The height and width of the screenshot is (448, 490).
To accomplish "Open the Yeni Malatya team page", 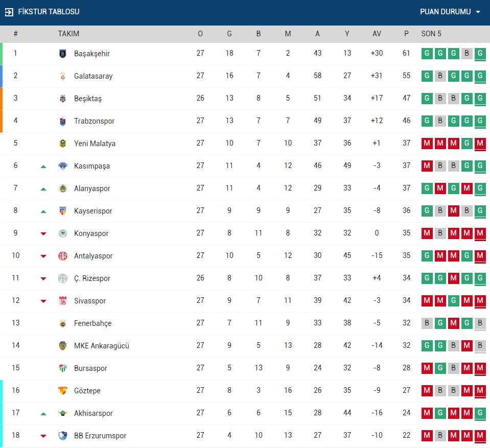I will pyautogui.click(x=95, y=144).
